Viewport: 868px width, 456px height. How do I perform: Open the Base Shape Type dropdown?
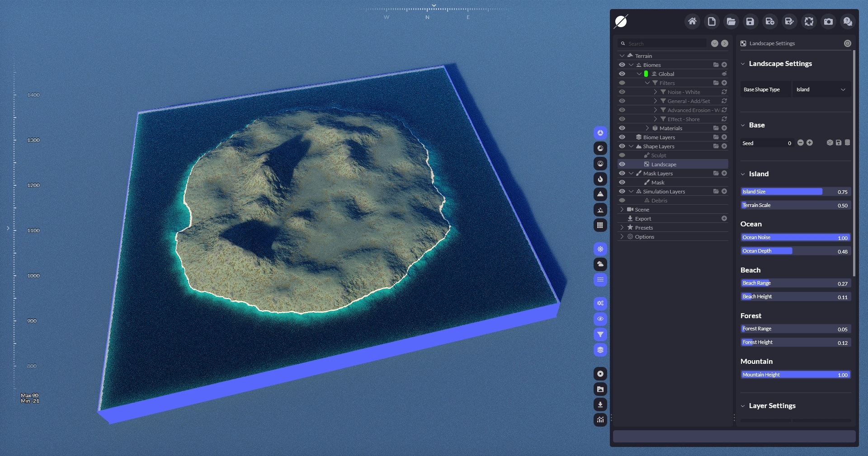point(821,89)
